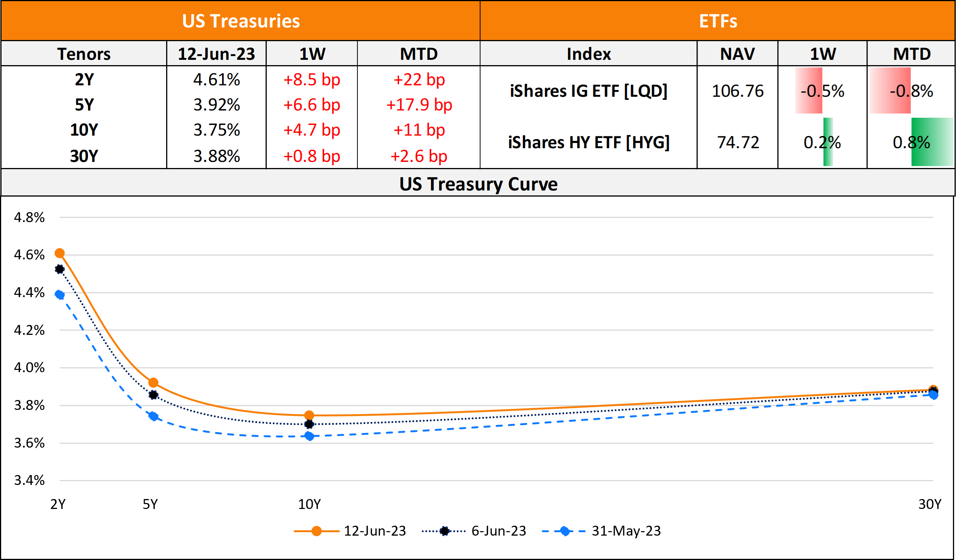Select the iShares IG ETF [LQD] cell

tap(589, 91)
